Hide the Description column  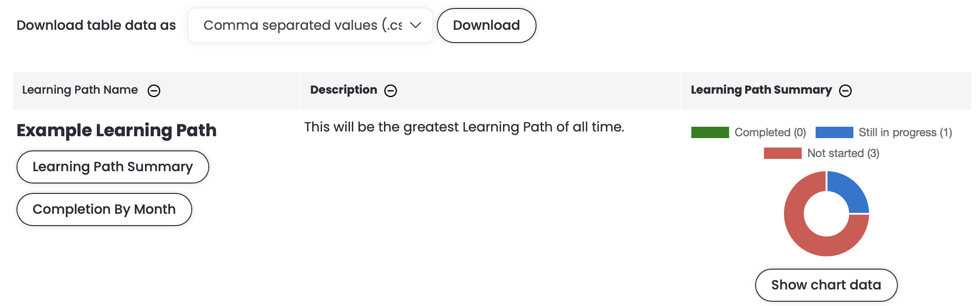391,91
